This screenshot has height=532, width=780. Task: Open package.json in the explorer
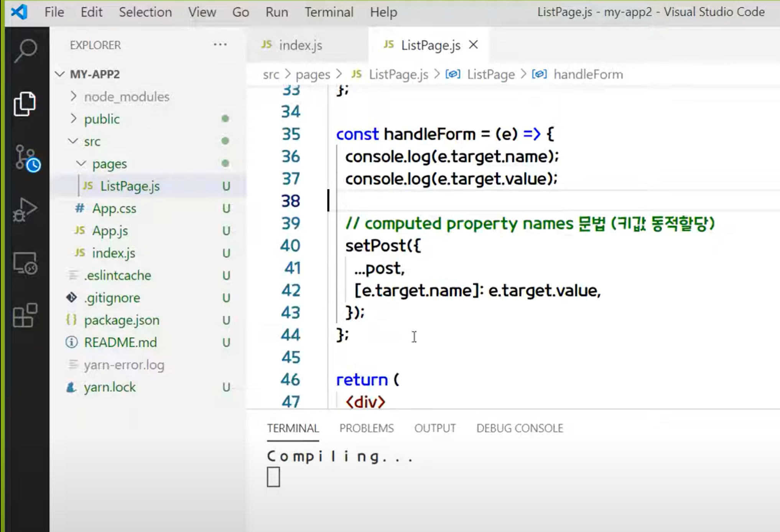click(x=148, y=320)
